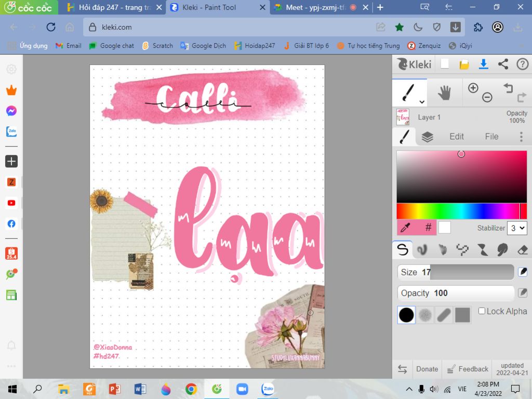
Task: Select the Smudge brush type
Action: 502,250
